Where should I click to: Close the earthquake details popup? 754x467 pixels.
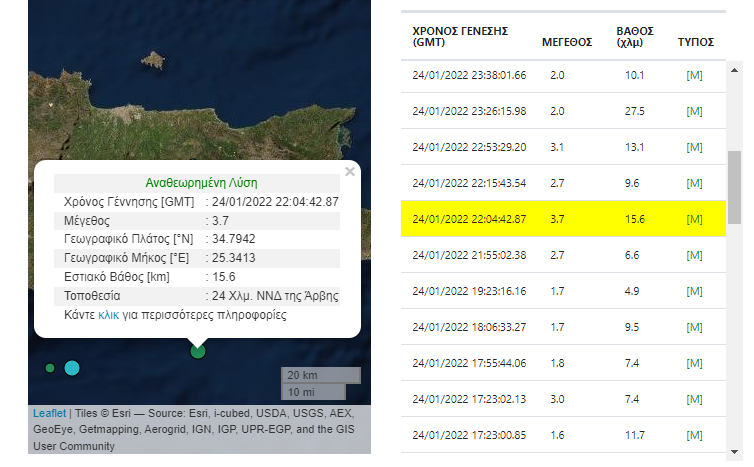pyautogui.click(x=350, y=172)
